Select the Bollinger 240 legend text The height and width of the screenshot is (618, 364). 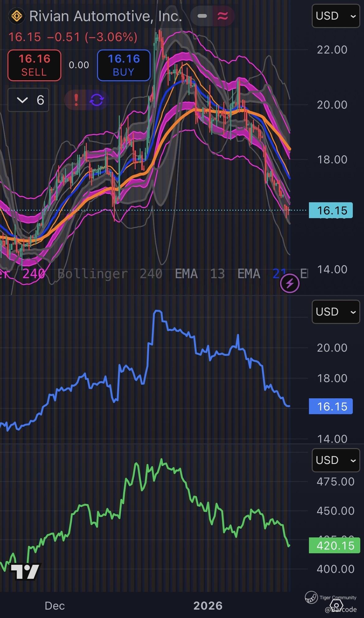click(x=110, y=274)
